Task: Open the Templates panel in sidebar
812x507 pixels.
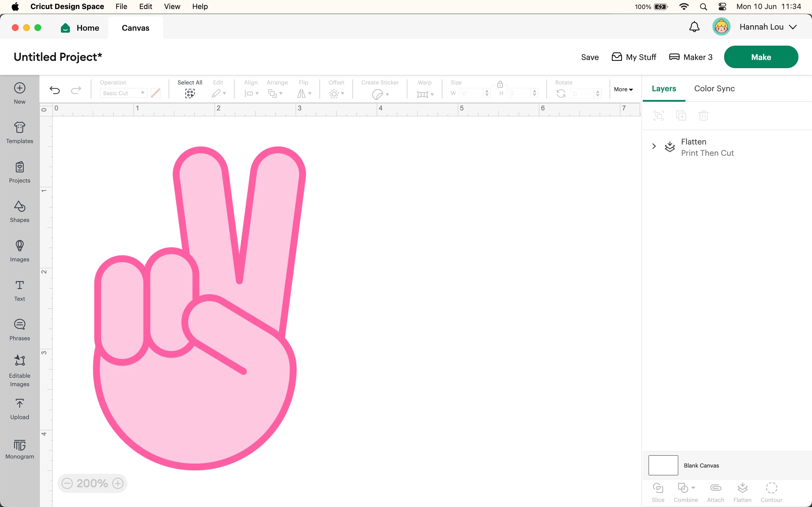Action: (x=19, y=132)
